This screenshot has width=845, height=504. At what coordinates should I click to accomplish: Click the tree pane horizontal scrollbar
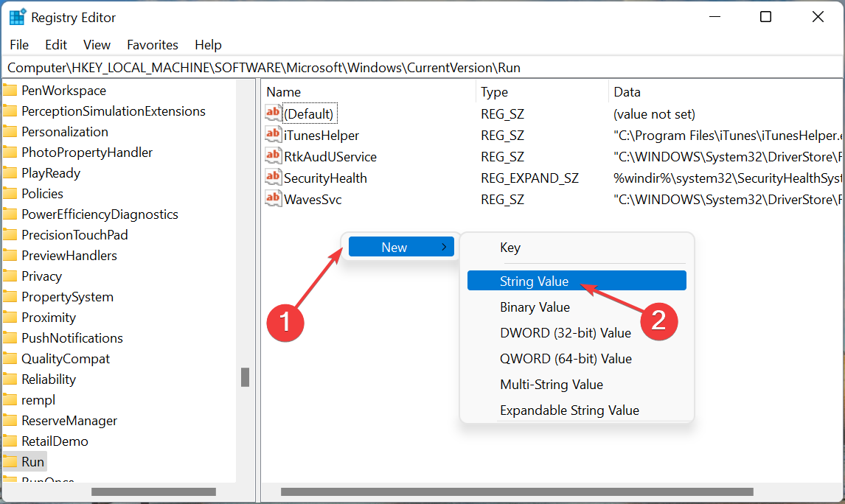pyautogui.click(x=153, y=491)
